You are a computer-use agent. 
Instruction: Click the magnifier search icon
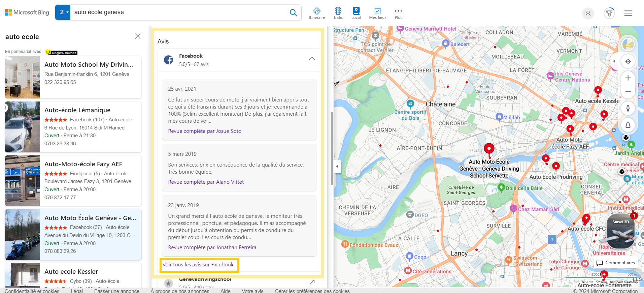point(293,12)
